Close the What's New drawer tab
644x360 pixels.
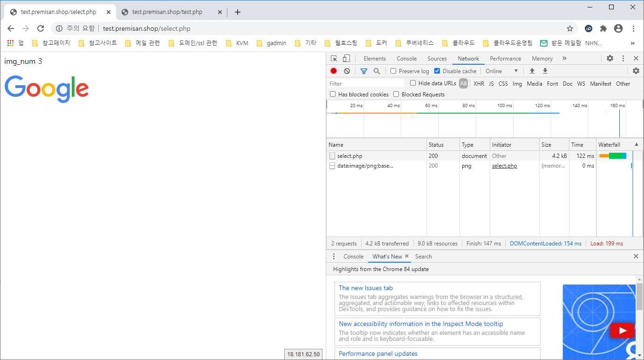tap(406, 256)
